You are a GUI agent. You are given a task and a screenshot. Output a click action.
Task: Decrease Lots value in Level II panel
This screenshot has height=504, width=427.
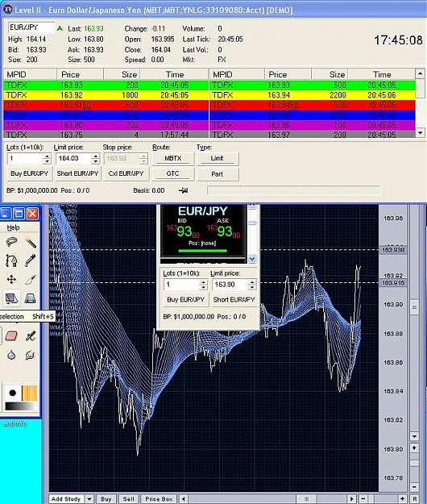click(x=47, y=161)
